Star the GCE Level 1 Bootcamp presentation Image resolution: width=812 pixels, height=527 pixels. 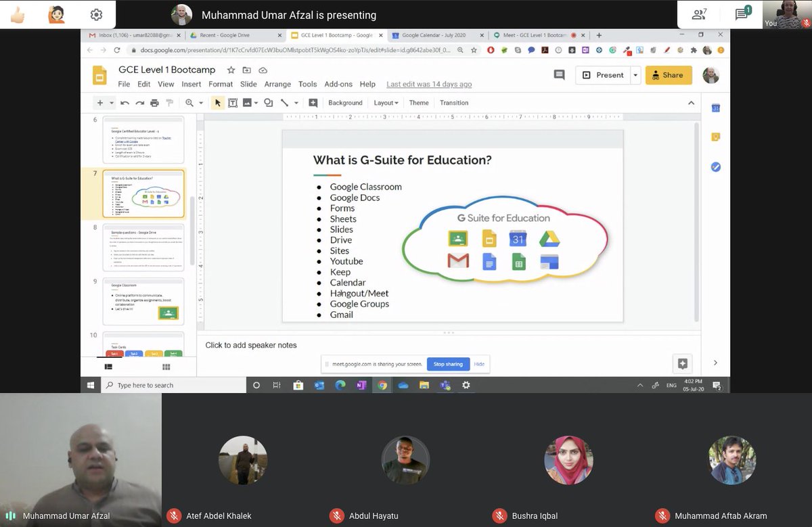click(x=231, y=70)
